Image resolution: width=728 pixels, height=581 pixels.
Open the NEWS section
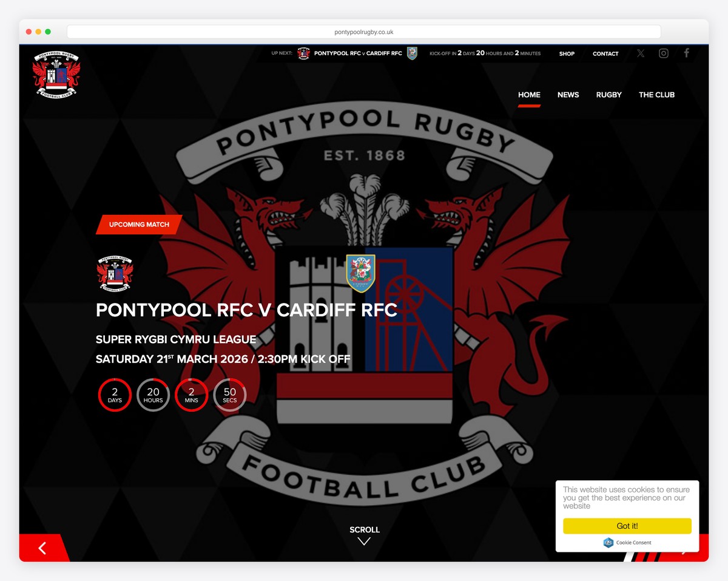pyautogui.click(x=568, y=95)
